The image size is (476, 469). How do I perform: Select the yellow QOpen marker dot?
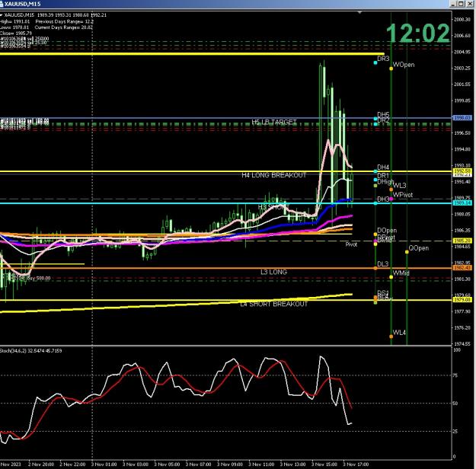[x=407, y=252]
